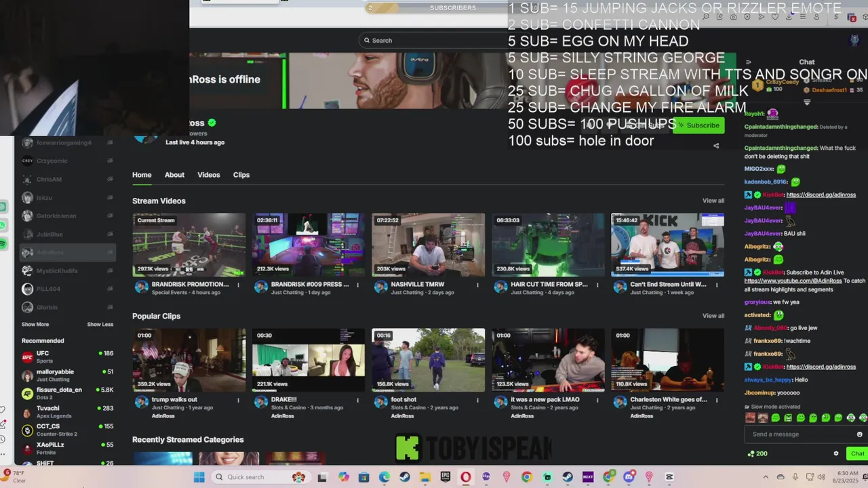The width and height of the screenshot is (868, 488).
Task: Open chat settings gear icon
Action: [836, 453]
